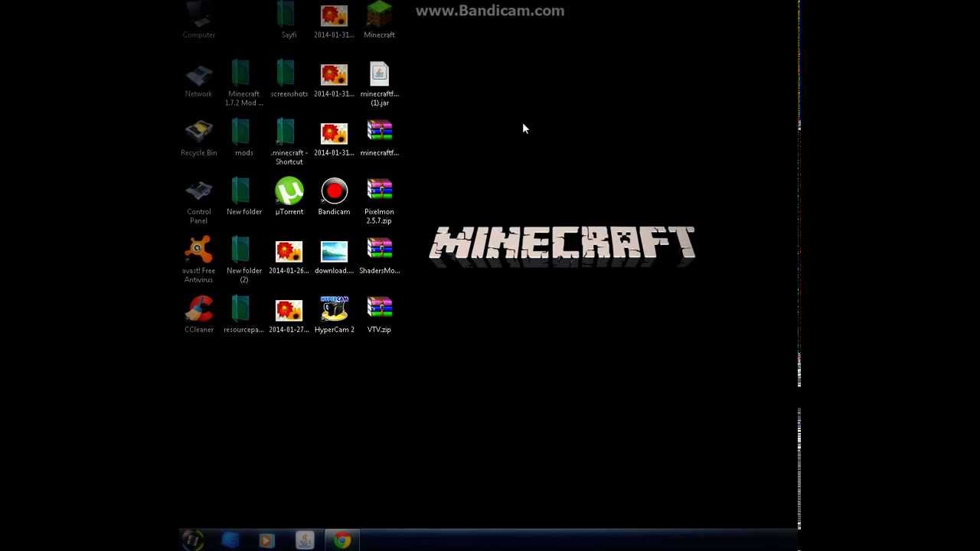Open the Minecraft launcher desktop icon
The width and height of the screenshot is (980, 551).
[x=379, y=20]
